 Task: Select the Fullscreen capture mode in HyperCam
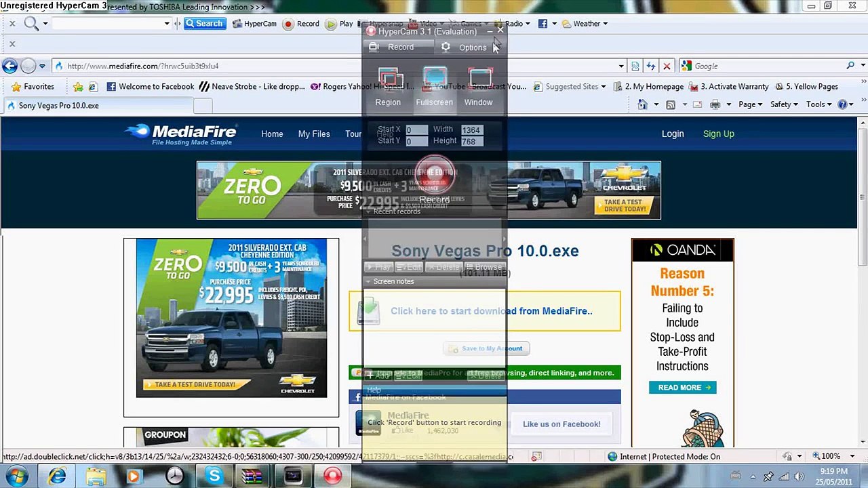[x=434, y=87]
